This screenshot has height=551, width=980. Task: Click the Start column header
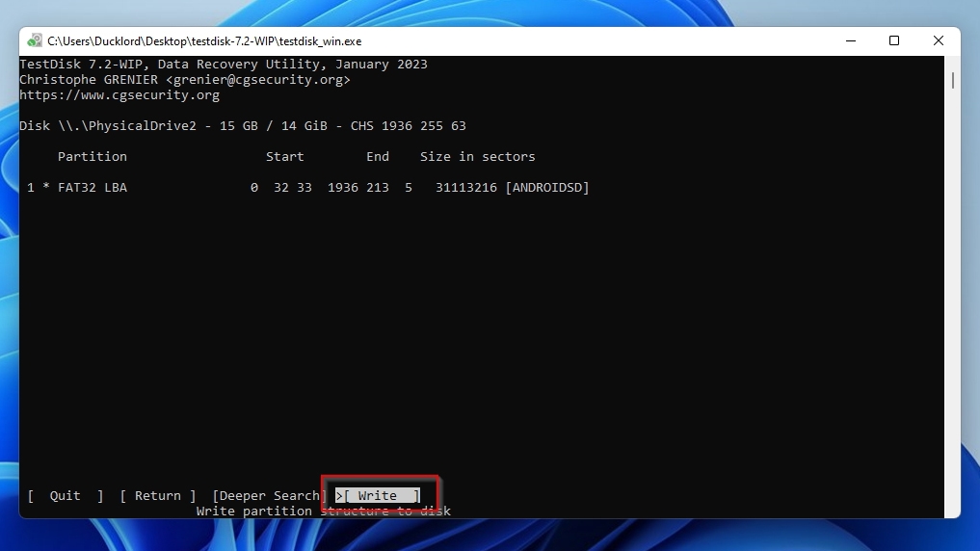coord(285,156)
